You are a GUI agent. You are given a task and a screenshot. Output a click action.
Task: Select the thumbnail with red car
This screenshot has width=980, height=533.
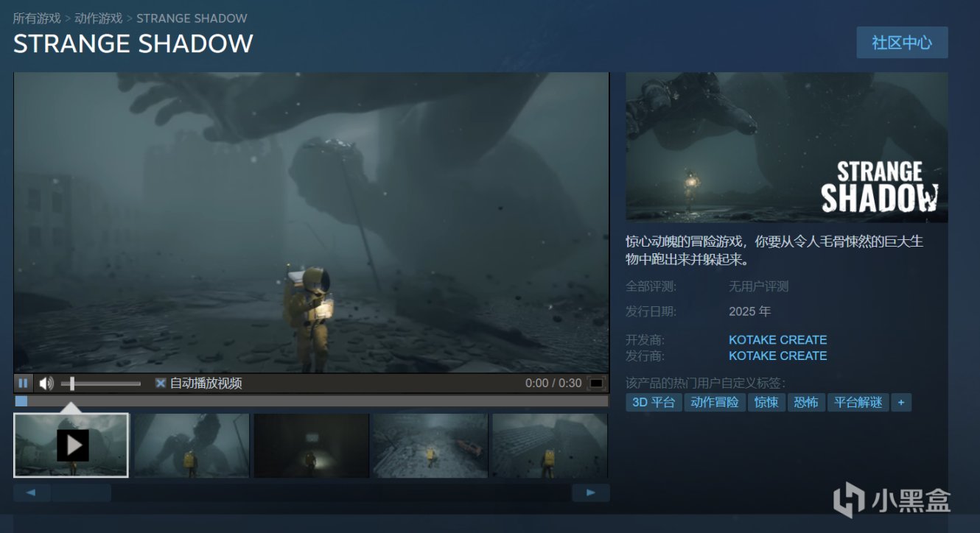click(x=430, y=445)
